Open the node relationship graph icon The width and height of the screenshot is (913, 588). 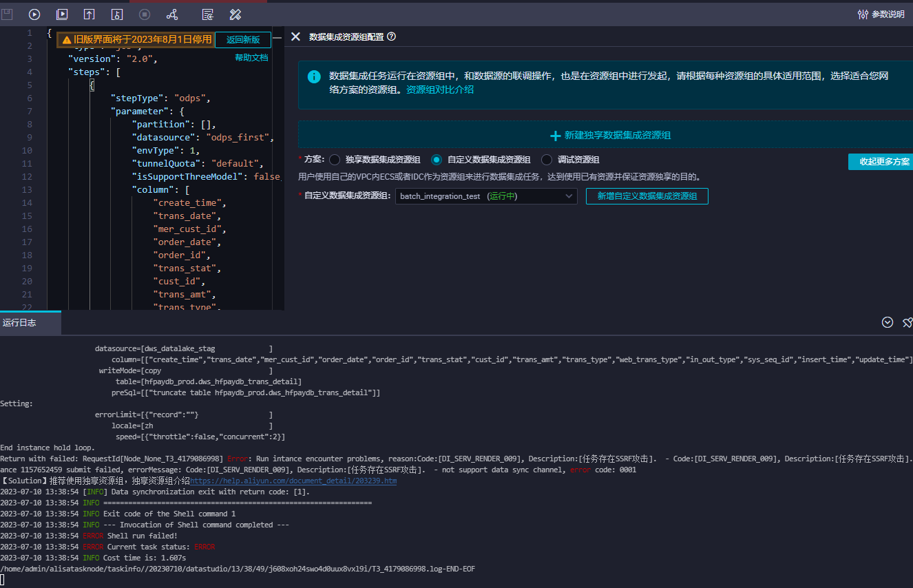click(172, 14)
